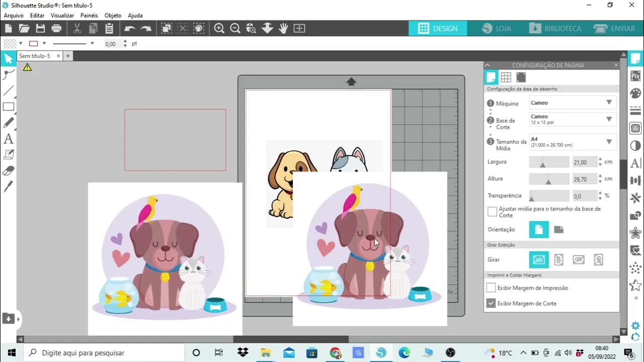Adjust the Largura stepper arrows
644x362 pixels.
599,162
